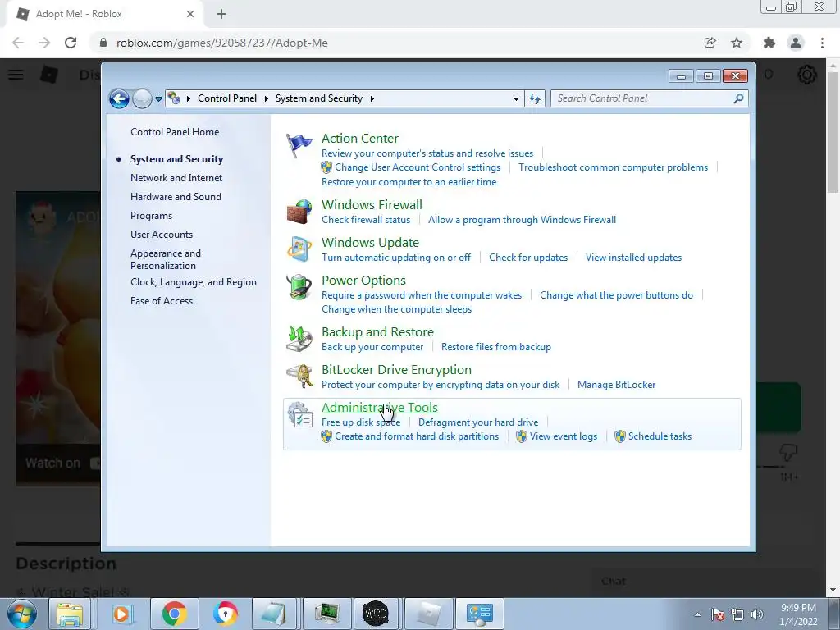Open Ease of Access category
840x630 pixels.
pos(162,301)
